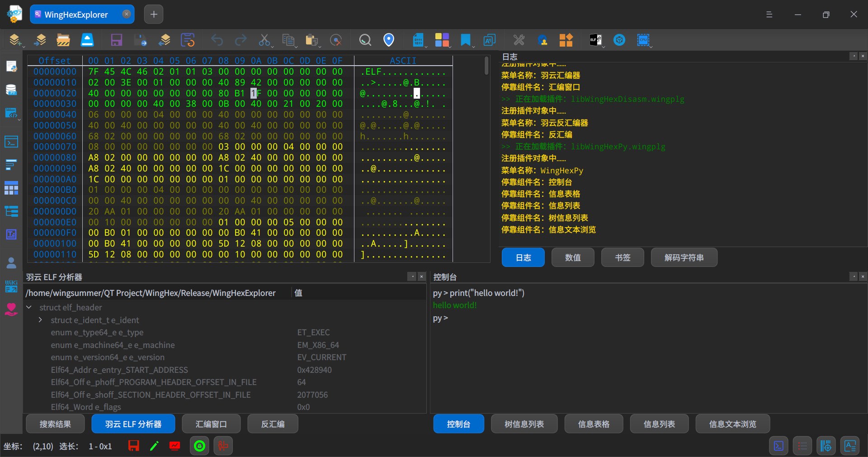The width and height of the screenshot is (868, 457).
Task: Switch to the 书签 tab
Action: click(622, 257)
